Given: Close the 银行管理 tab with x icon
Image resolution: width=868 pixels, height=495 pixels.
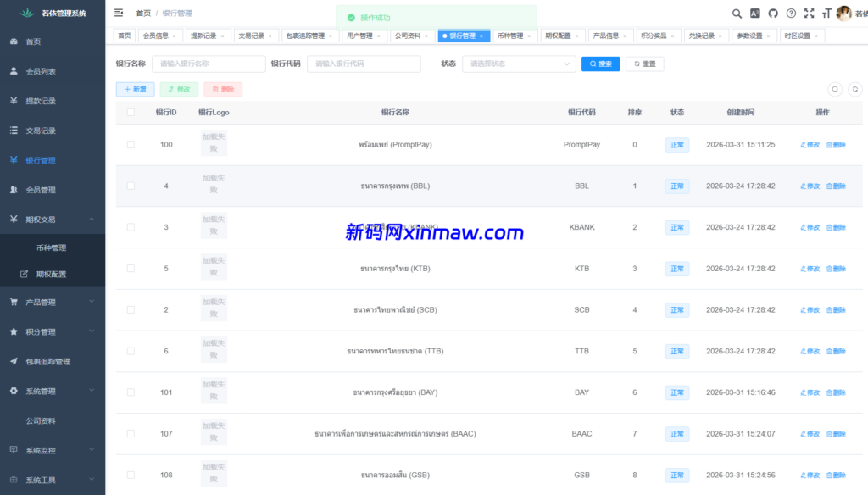Looking at the screenshot, I should point(481,36).
